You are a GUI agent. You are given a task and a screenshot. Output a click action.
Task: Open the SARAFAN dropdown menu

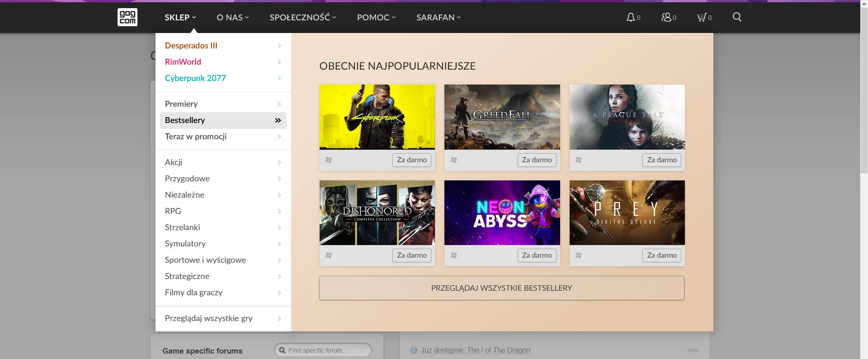coord(439,17)
